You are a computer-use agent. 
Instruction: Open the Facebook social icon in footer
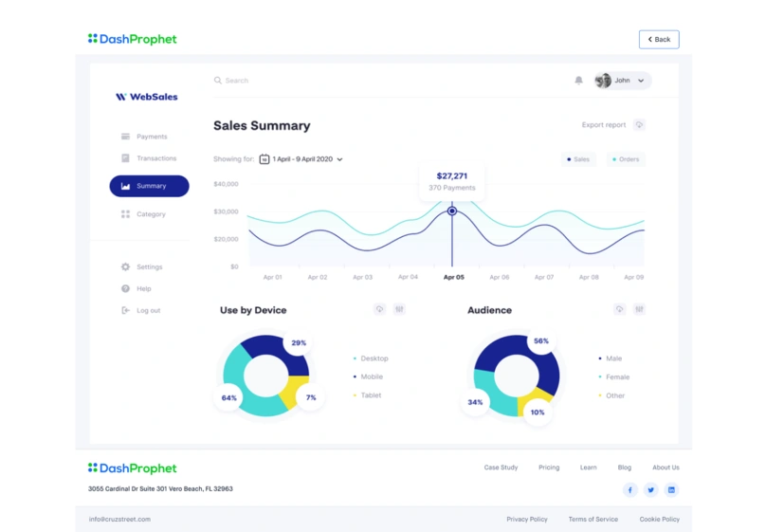629,490
